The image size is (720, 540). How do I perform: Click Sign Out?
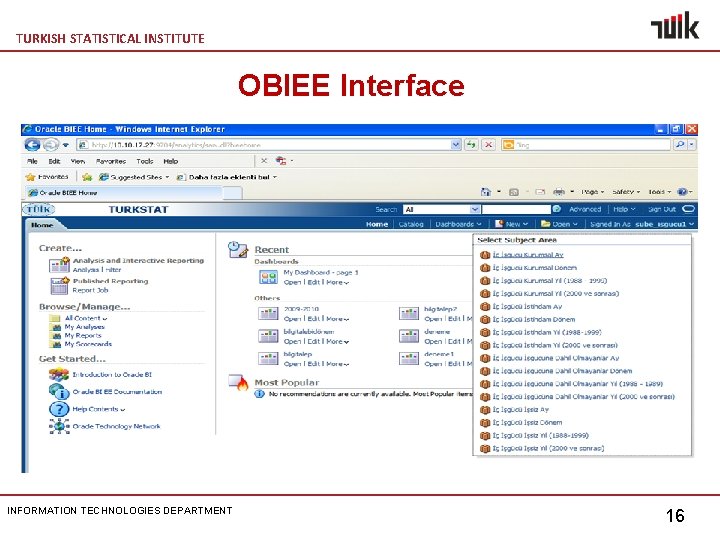click(x=662, y=209)
